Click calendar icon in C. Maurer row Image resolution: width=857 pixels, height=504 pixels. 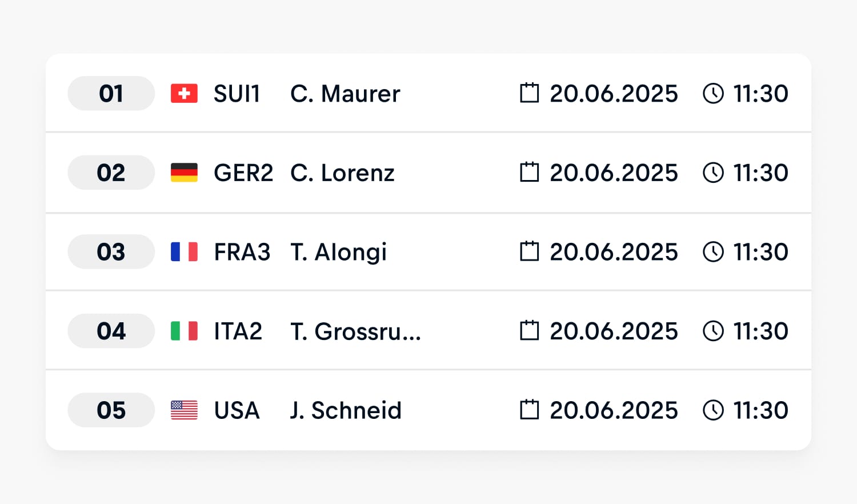529,93
